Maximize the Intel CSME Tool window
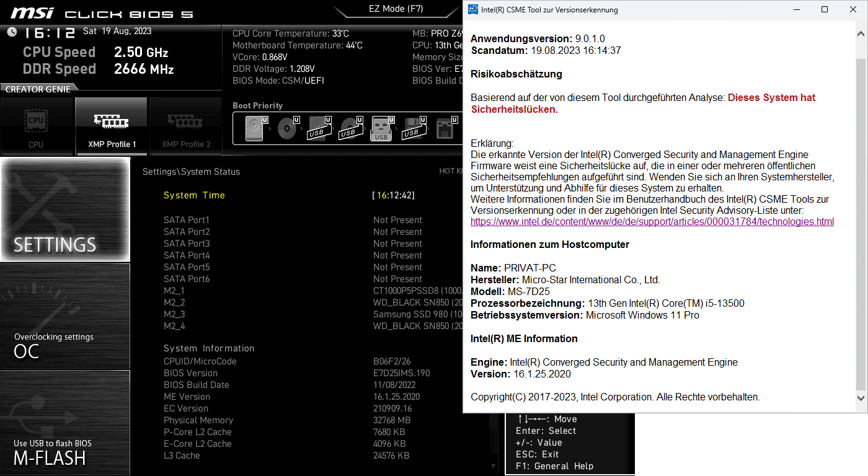This screenshot has height=476, width=868. pos(825,9)
